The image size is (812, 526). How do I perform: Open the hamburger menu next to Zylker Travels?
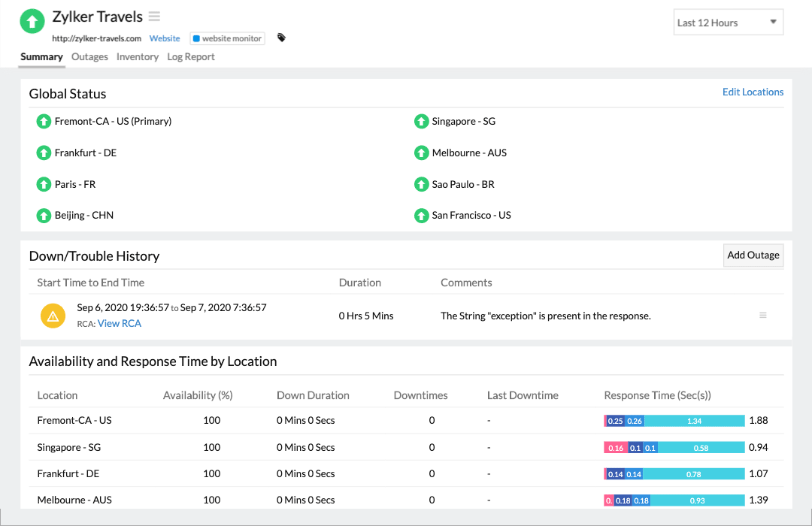[155, 16]
